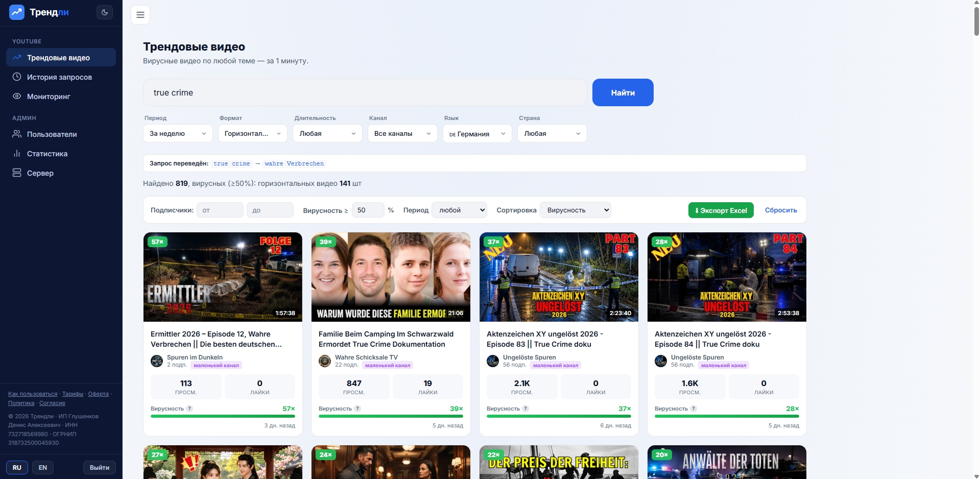
Task: Click the Сбросить link
Action: coord(781,210)
